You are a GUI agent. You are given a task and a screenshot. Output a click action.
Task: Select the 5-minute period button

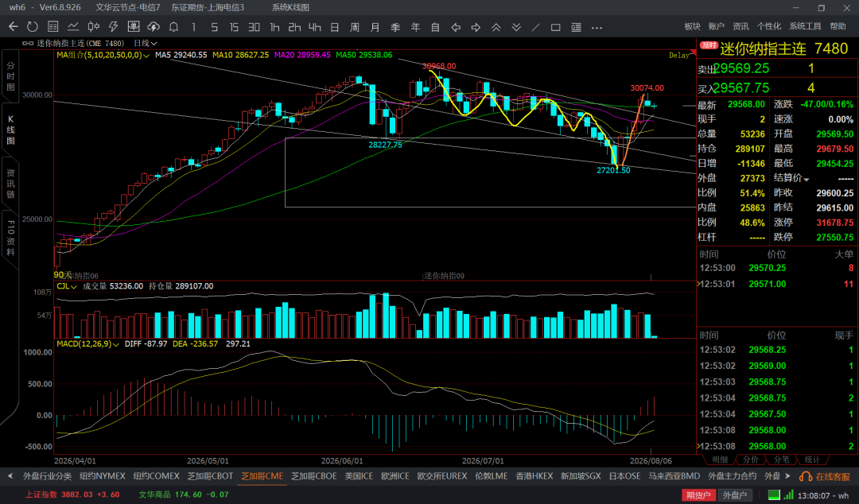214,27
